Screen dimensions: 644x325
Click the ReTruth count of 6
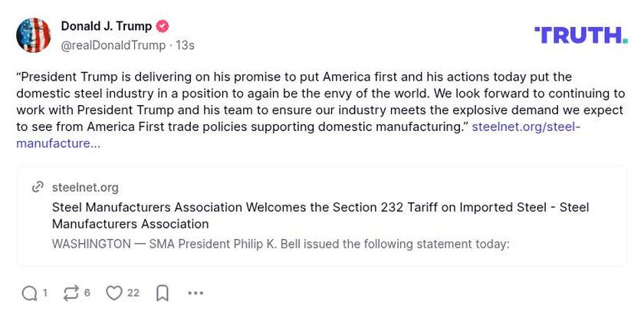(x=87, y=293)
